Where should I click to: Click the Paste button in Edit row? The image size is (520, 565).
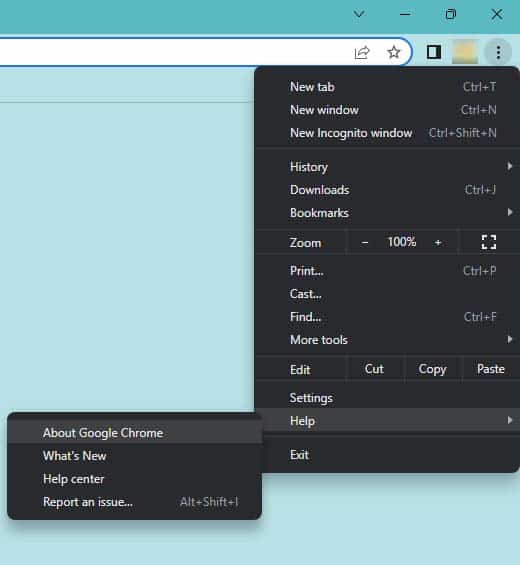tap(491, 369)
